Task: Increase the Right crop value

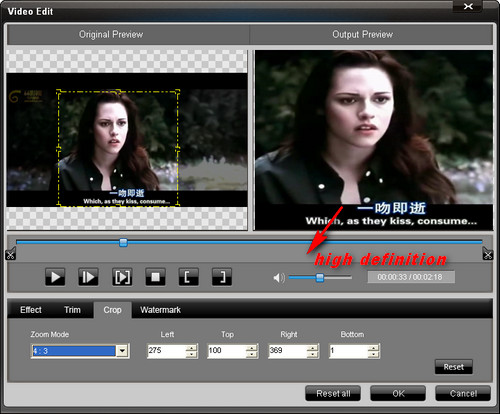Action: point(312,348)
